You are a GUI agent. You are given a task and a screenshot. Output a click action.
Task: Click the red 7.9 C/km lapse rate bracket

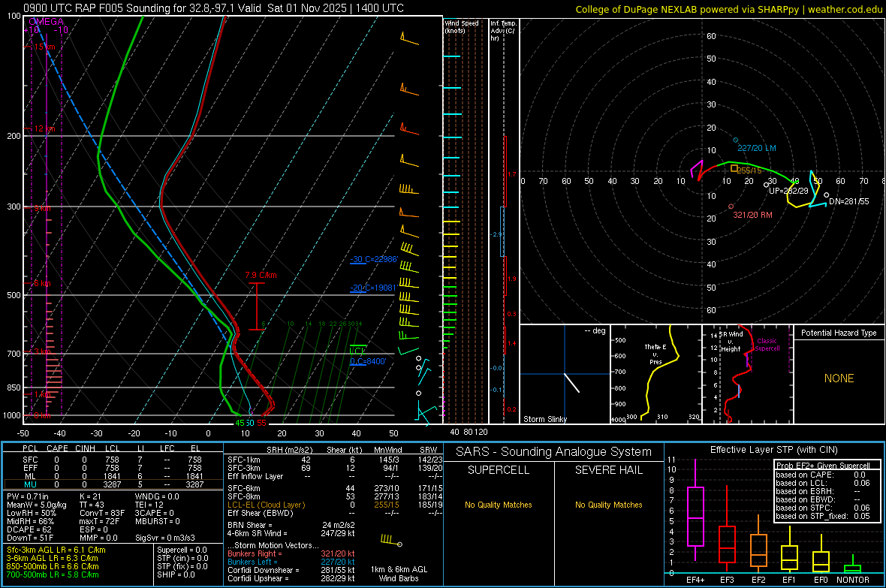tap(257, 306)
